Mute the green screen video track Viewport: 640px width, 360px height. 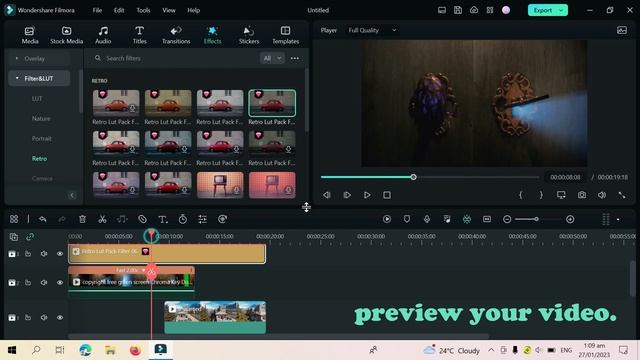tap(44, 282)
